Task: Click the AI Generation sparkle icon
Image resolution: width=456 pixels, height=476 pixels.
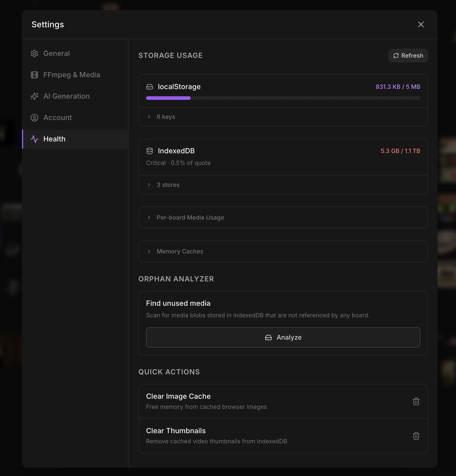Action: 34,96
